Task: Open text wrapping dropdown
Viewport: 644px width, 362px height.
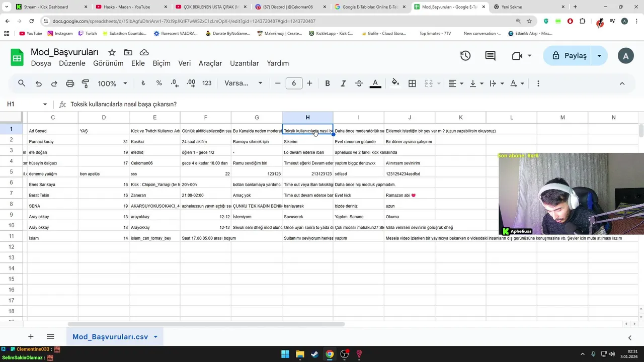Action: [x=497, y=83]
